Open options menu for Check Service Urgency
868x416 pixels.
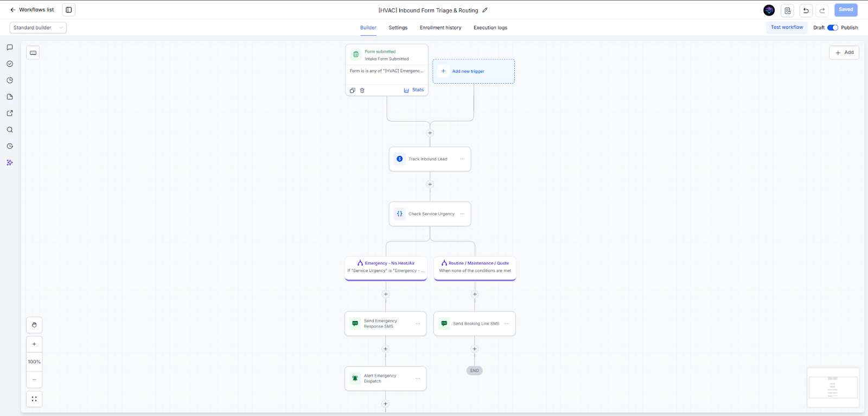click(462, 214)
